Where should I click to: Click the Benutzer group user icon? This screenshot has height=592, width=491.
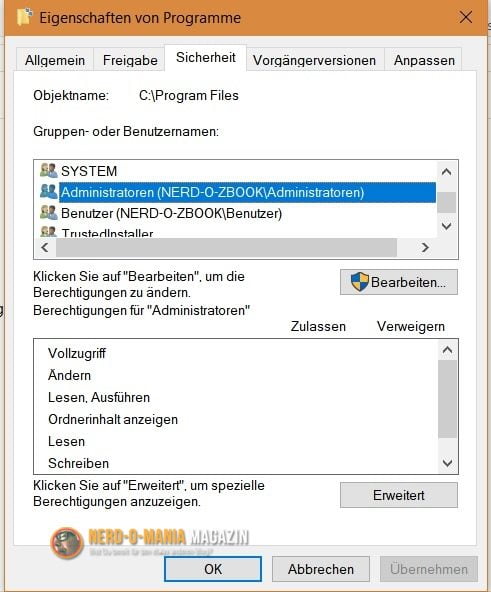click(x=49, y=213)
